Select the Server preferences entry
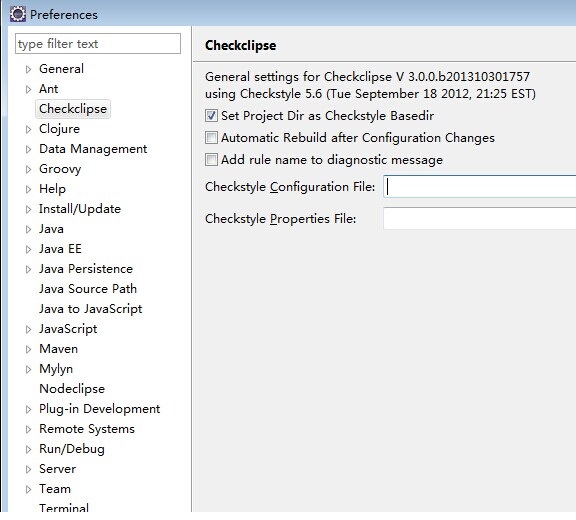 (57, 469)
